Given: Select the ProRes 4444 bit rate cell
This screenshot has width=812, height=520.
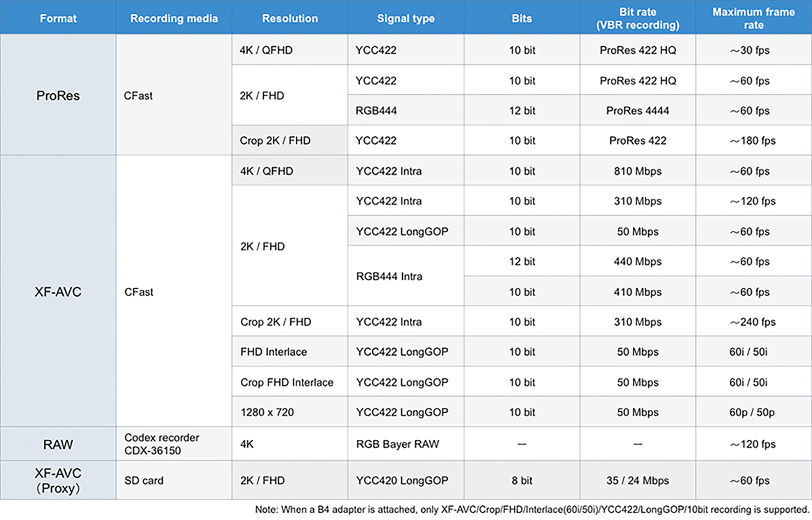Looking at the screenshot, I should pos(637,111).
